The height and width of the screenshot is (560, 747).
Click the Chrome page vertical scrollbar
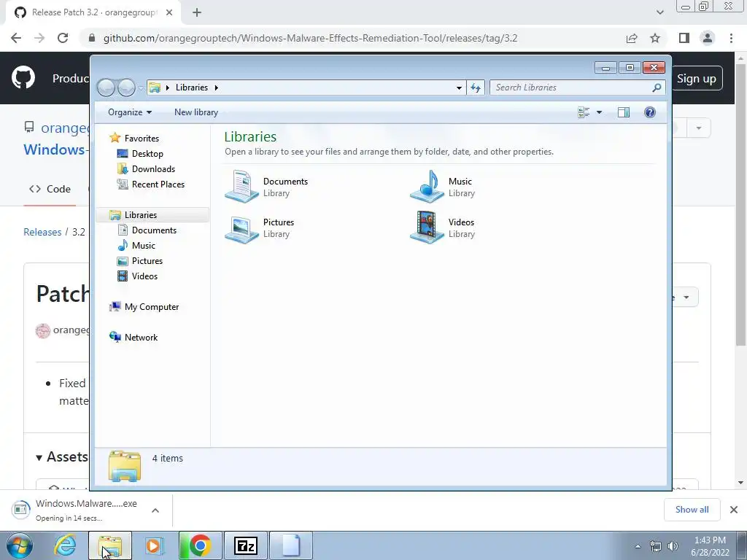(x=740, y=205)
